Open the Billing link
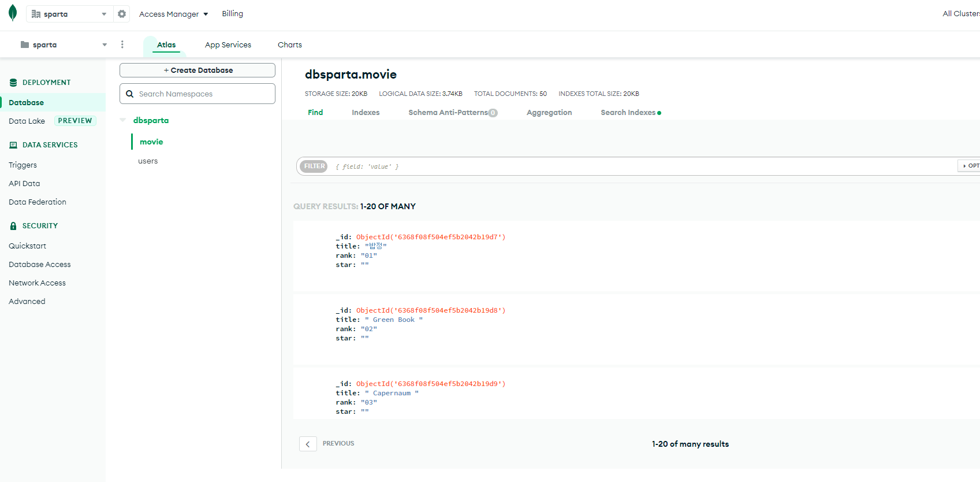980x482 pixels. tap(233, 13)
